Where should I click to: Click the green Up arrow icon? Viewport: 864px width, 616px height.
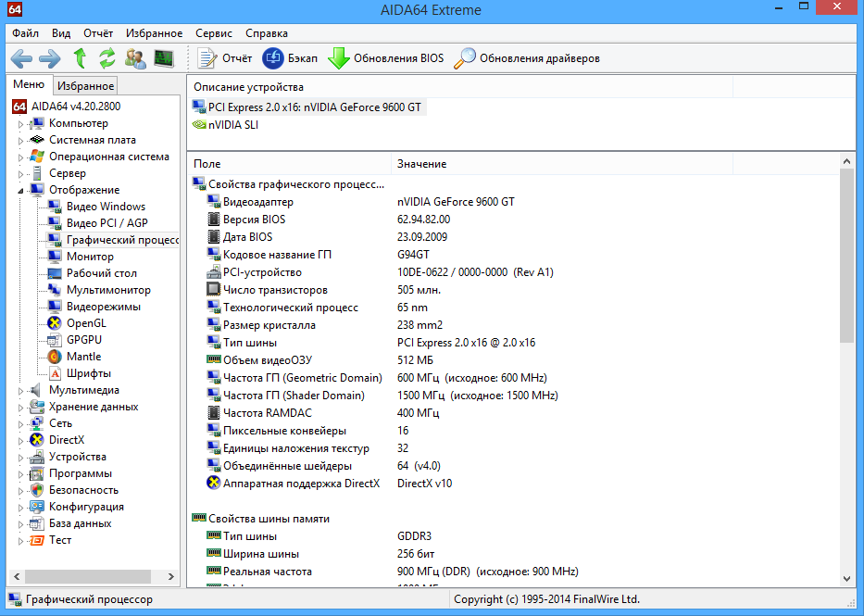tap(80, 58)
